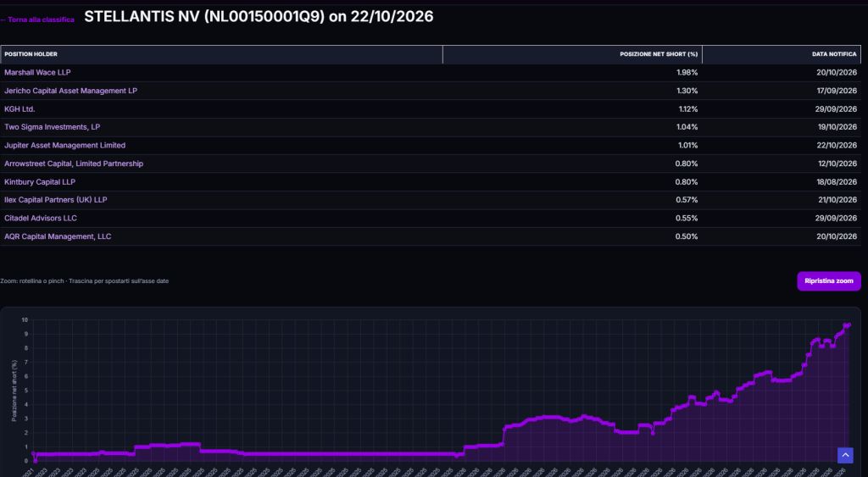
Task: Click notification date 18/08/2026
Action: tap(837, 181)
